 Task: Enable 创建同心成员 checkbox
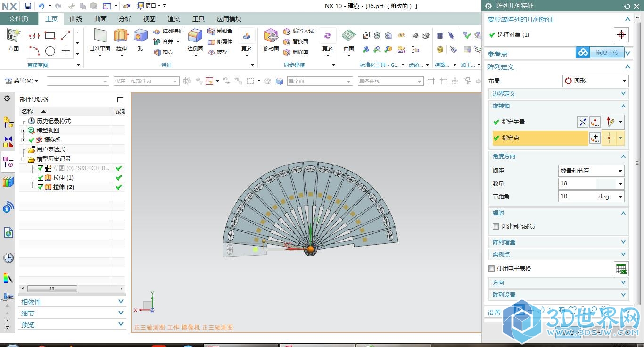click(495, 227)
